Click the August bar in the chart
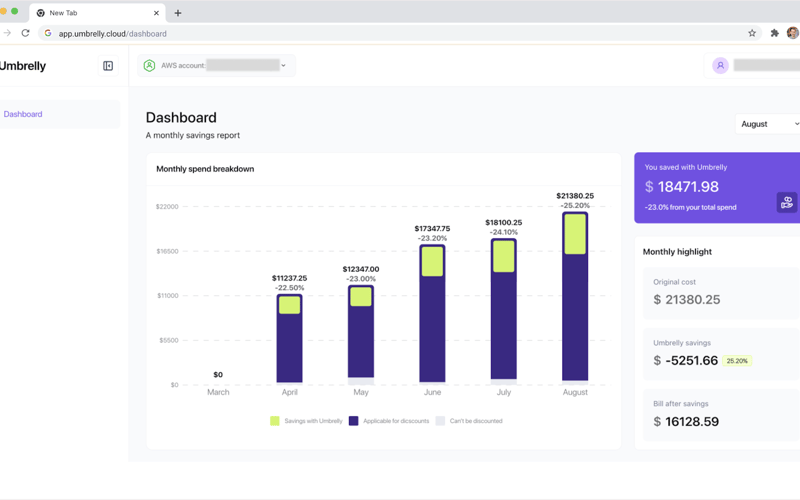Image resolution: width=800 pixels, height=500 pixels. tap(575, 298)
